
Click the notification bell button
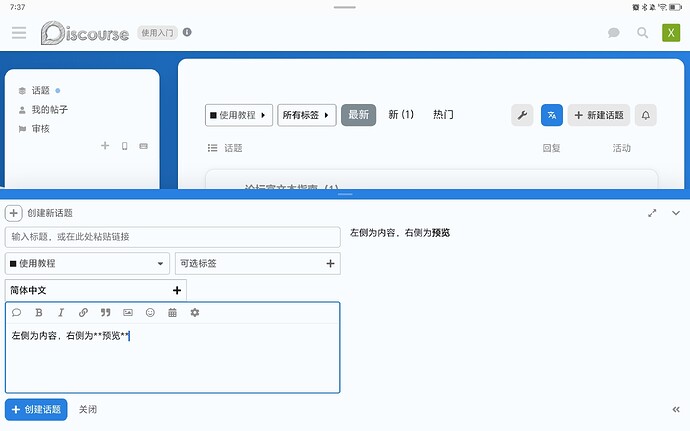click(x=646, y=115)
